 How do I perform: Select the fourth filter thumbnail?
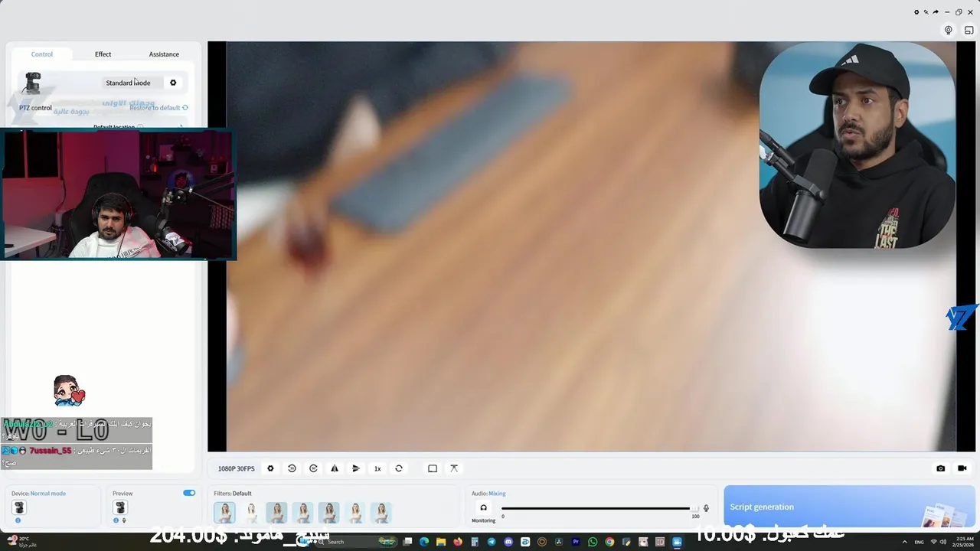point(302,512)
